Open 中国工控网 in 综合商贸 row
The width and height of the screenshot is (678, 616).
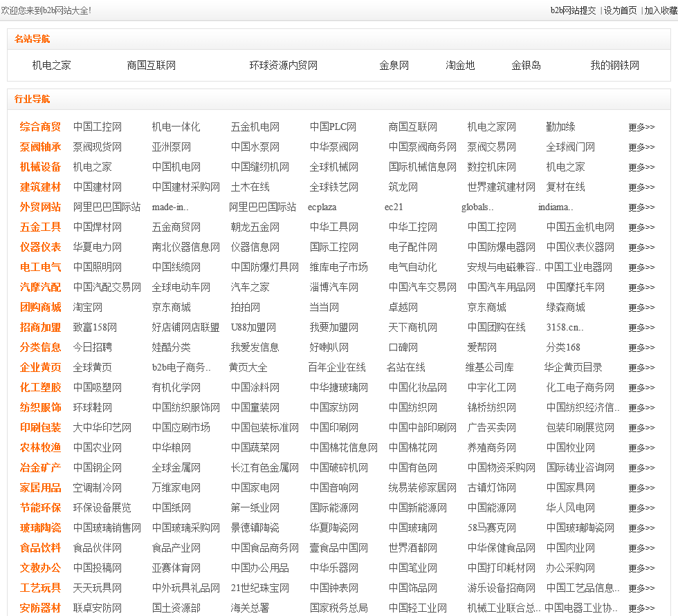click(98, 127)
